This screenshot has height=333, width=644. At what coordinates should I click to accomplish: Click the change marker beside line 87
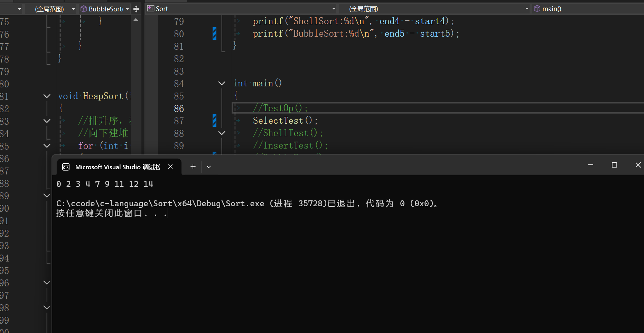click(214, 121)
